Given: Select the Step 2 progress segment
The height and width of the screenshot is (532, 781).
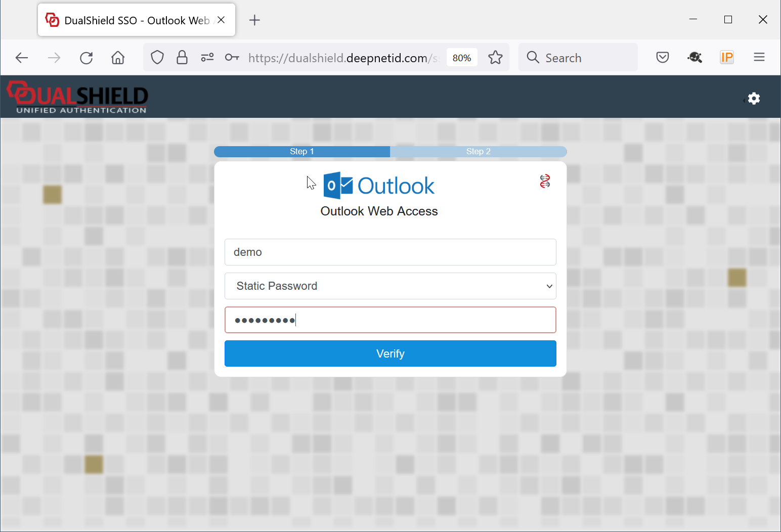Looking at the screenshot, I should click(x=479, y=152).
